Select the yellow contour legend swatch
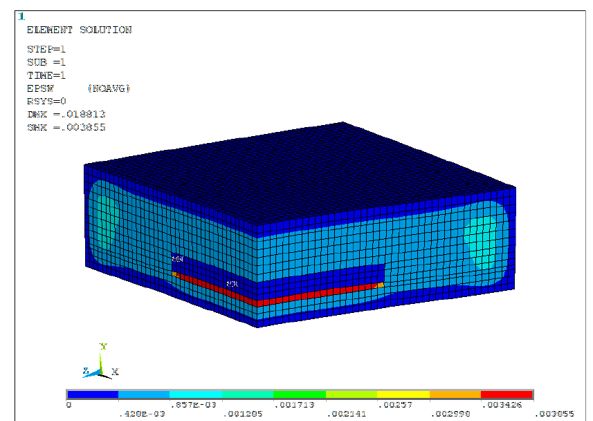 [x=403, y=395]
